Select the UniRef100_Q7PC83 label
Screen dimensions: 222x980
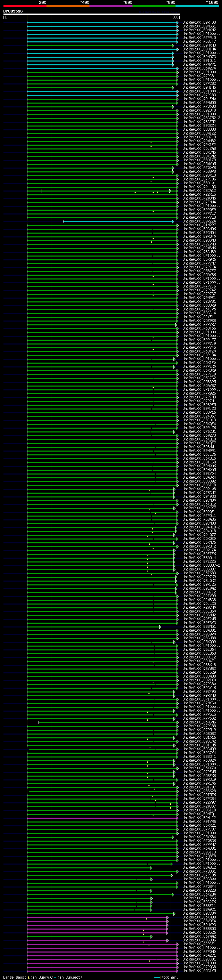tap(199, 95)
